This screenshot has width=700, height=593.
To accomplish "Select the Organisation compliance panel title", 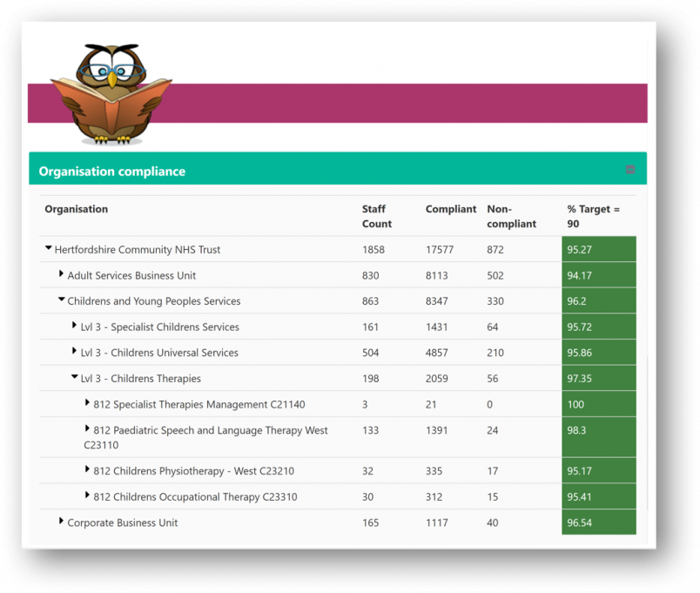I will pos(112,172).
